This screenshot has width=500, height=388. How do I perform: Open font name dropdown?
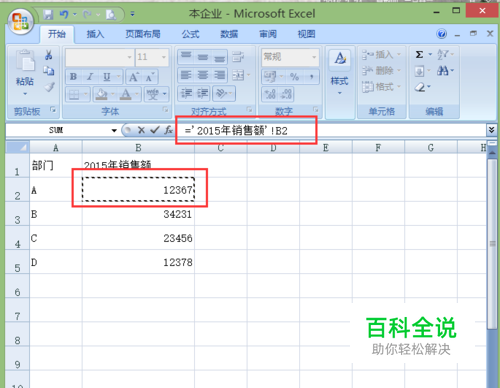[130, 57]
